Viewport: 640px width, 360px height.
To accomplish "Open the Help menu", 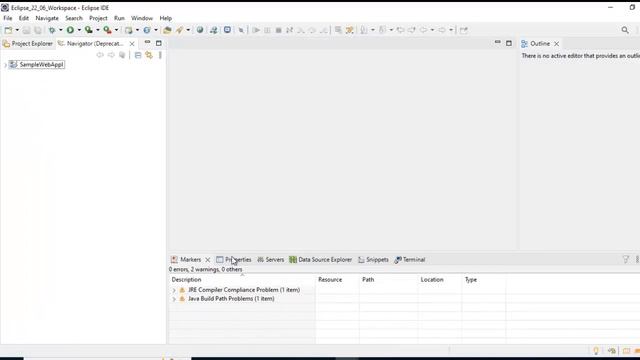I will [165, 18].
